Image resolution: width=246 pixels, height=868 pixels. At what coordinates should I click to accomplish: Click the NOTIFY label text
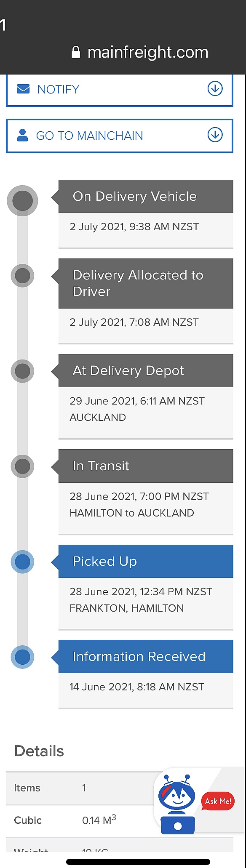[x=58, y=89]
